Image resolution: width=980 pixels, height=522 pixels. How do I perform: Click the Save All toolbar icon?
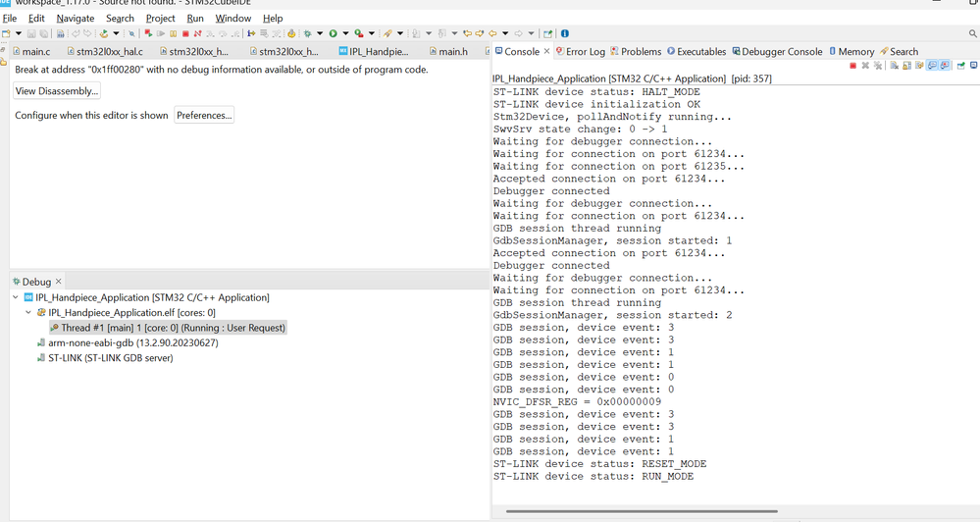pos(43,33)
